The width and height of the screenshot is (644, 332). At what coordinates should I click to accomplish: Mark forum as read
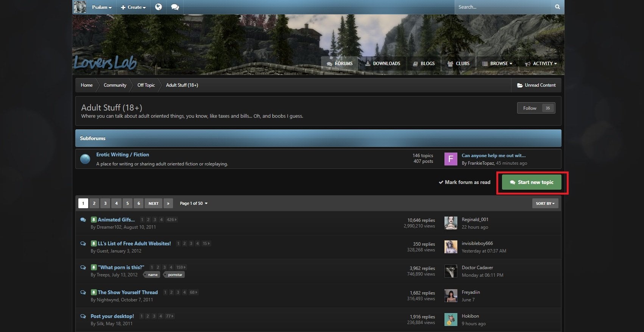[464, 182]
